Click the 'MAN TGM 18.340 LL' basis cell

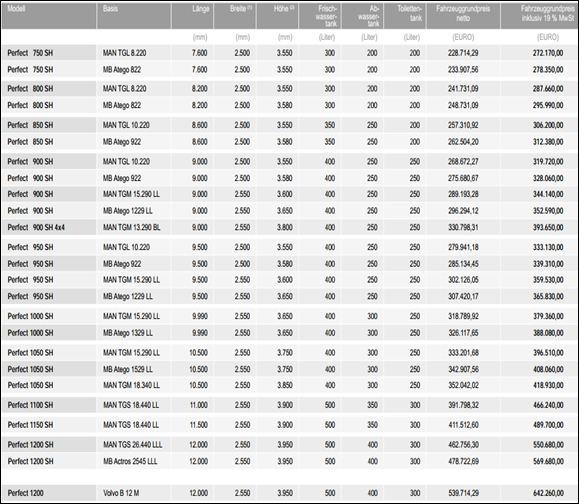pyautogui.click(x=131, y=385)
